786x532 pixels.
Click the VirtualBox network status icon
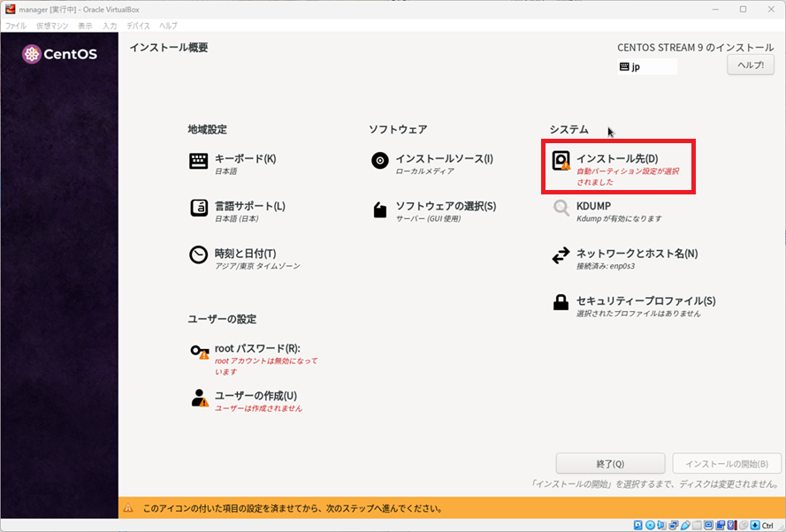point(674,525)
